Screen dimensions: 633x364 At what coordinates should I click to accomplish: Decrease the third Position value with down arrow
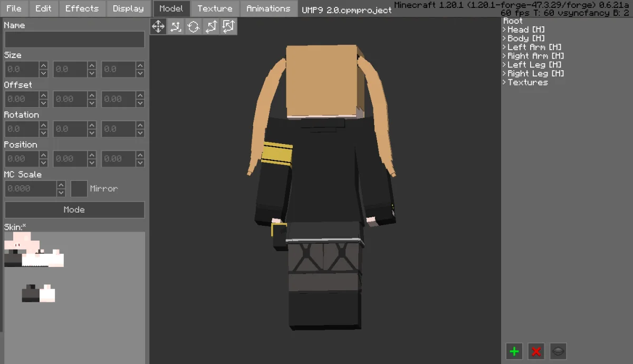[140, 163]
